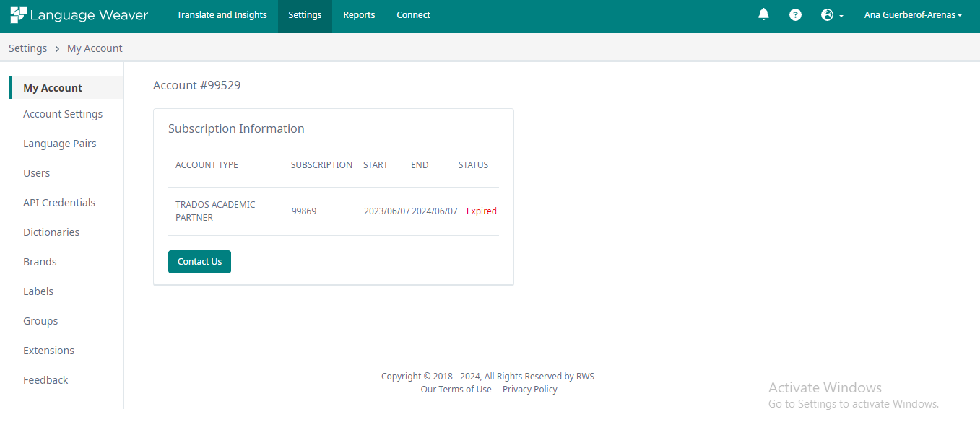Open the Extensions settings section
Image resolution: width=980 pixels, height=435 pixels.
(48, 350)
